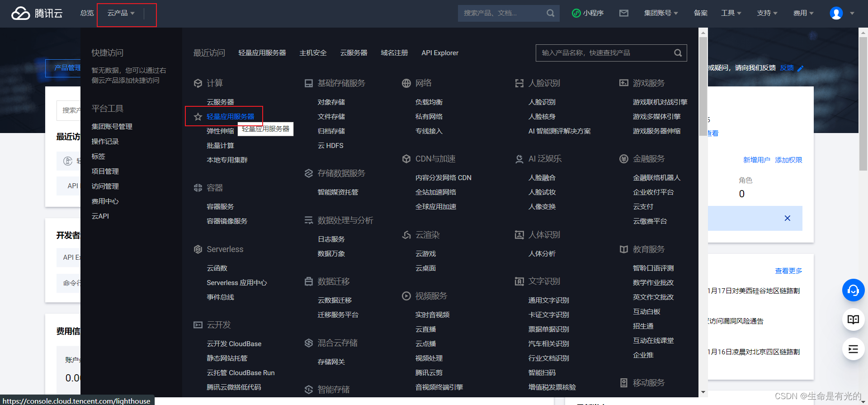This screenshot has width=868, height=405.
Task: Open recent 域名注册
Action: click(x=394, y=53)
